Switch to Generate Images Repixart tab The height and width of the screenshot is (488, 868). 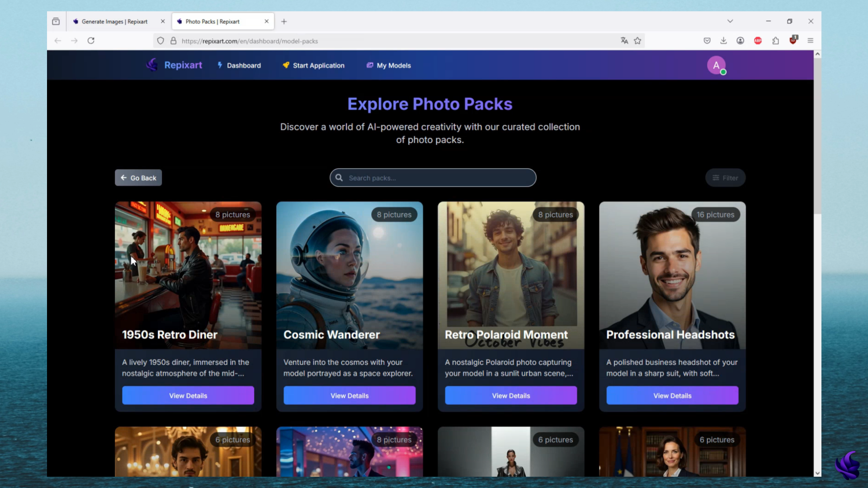[x=114, y=21]
